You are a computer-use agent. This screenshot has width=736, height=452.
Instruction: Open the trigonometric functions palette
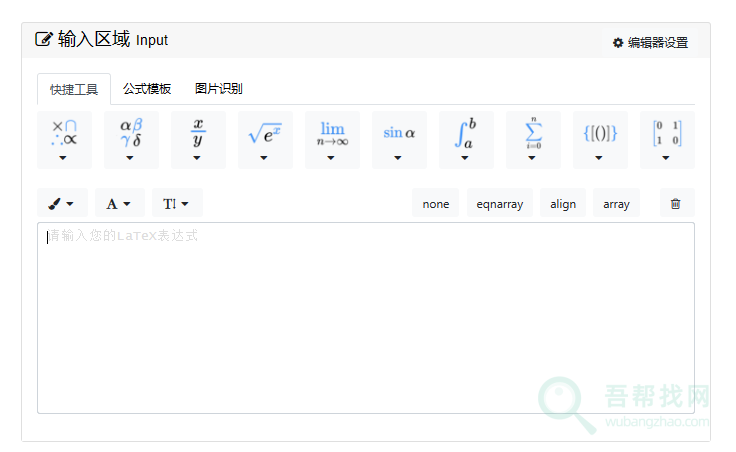coord(399,140)
